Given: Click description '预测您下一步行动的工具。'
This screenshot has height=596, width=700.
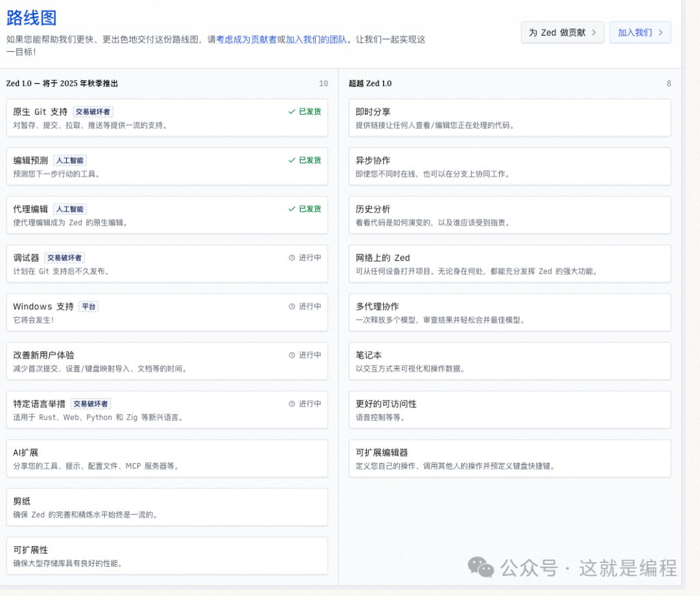Looking at the screenshot, I should [x=56, y=174].
